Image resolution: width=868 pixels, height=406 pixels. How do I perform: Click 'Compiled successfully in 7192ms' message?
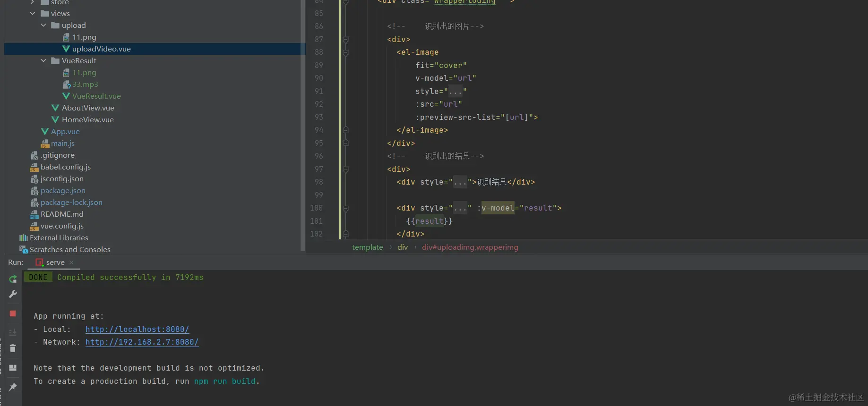130,277
